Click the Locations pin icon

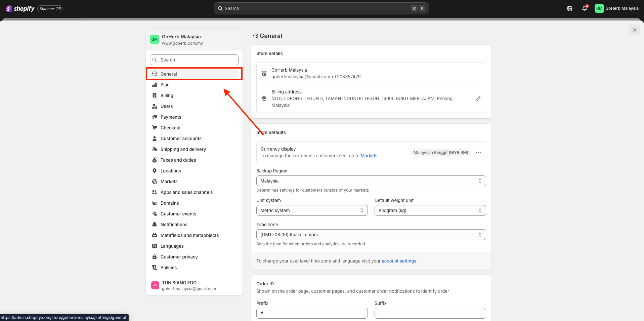point(155,171)
